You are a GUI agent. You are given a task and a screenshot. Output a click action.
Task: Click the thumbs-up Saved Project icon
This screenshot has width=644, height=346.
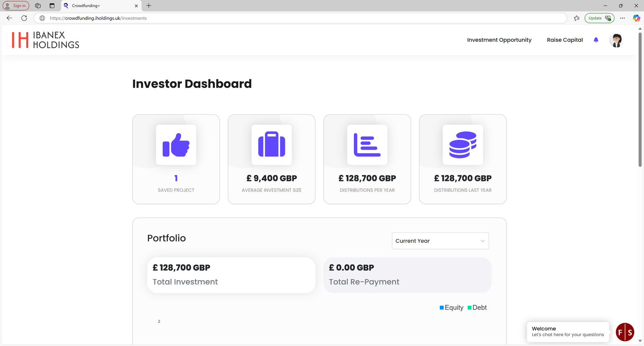coord(176,145)
